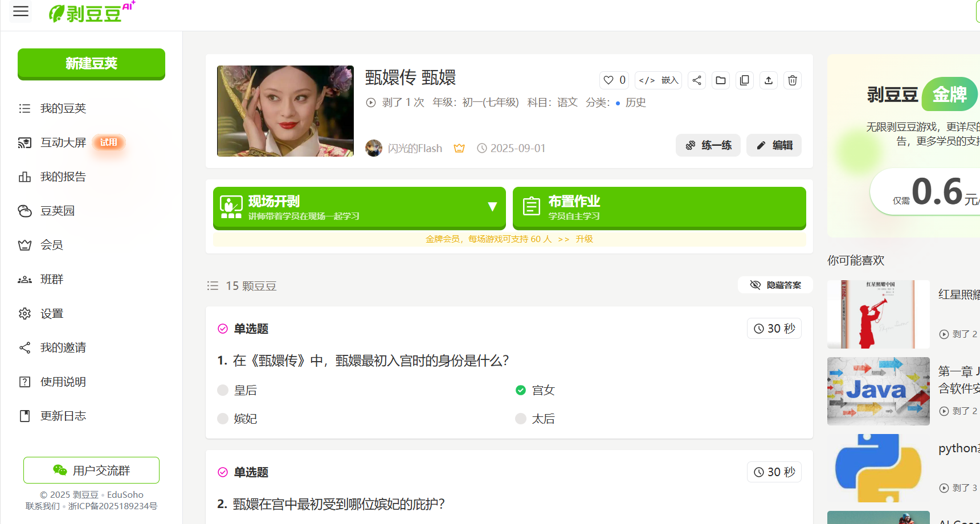Open 我的豆荚 in sidebar
The width and height of the screenshot is (980, 524).
point(63,108)
